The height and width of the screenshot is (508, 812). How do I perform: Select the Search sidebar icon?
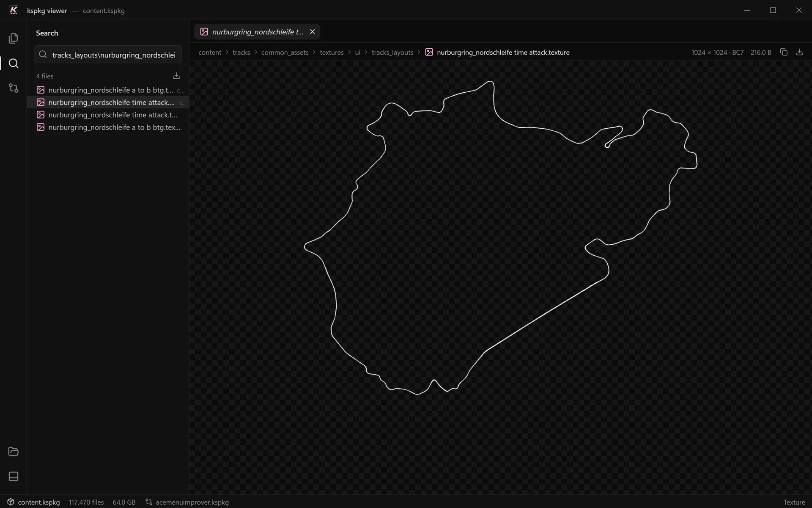tap(13, 63)
